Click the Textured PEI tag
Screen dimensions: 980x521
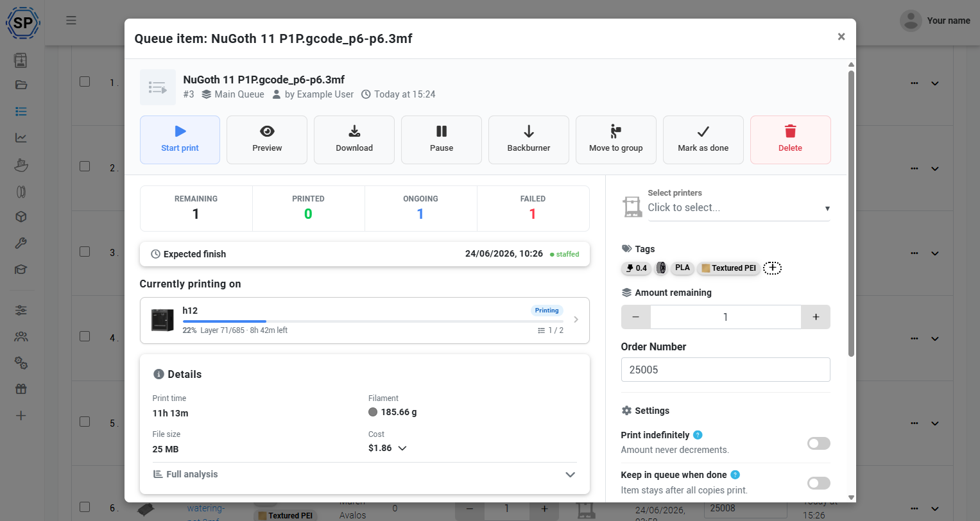pyautogui.click(x=728, y=268)
